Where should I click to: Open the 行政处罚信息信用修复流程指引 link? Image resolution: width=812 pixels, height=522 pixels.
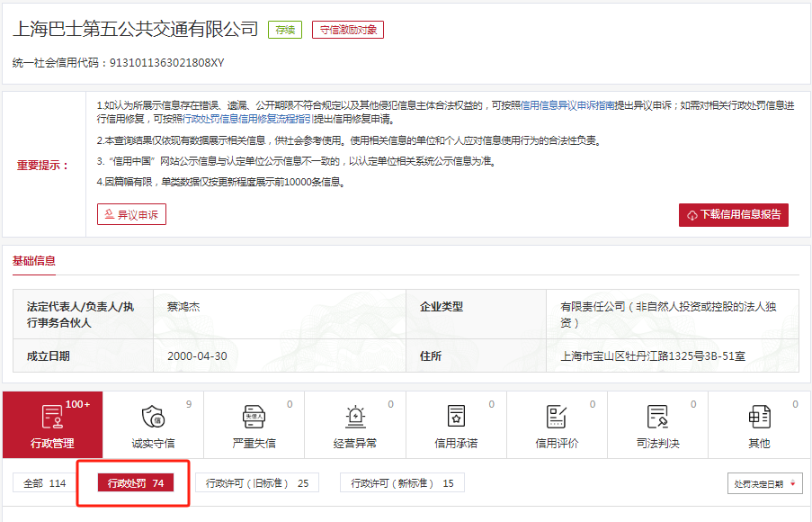tap(247, 119)
